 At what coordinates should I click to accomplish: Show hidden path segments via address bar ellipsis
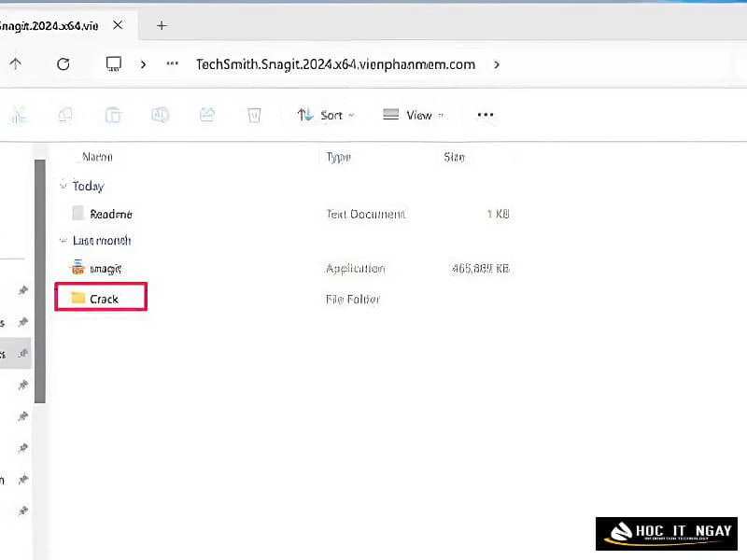pos(172,63)
